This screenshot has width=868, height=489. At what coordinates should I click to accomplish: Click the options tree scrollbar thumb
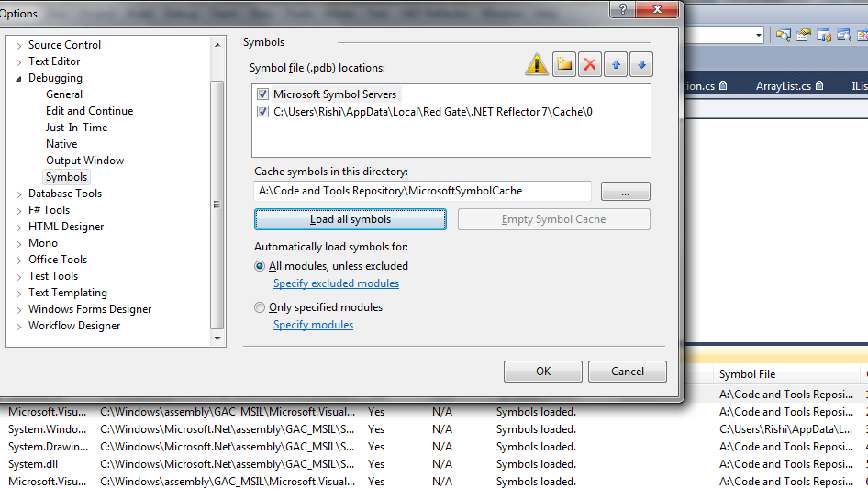pos(217,205)
